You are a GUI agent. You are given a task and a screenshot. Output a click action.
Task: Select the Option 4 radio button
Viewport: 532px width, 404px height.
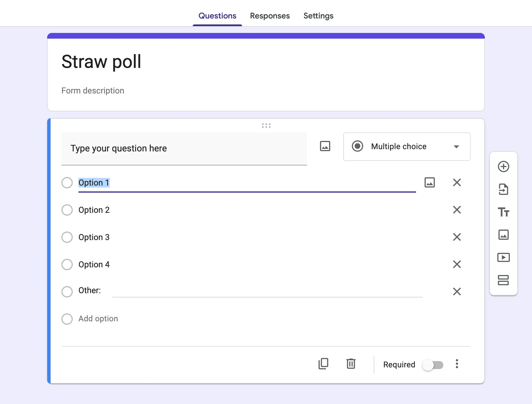[67, 265]
